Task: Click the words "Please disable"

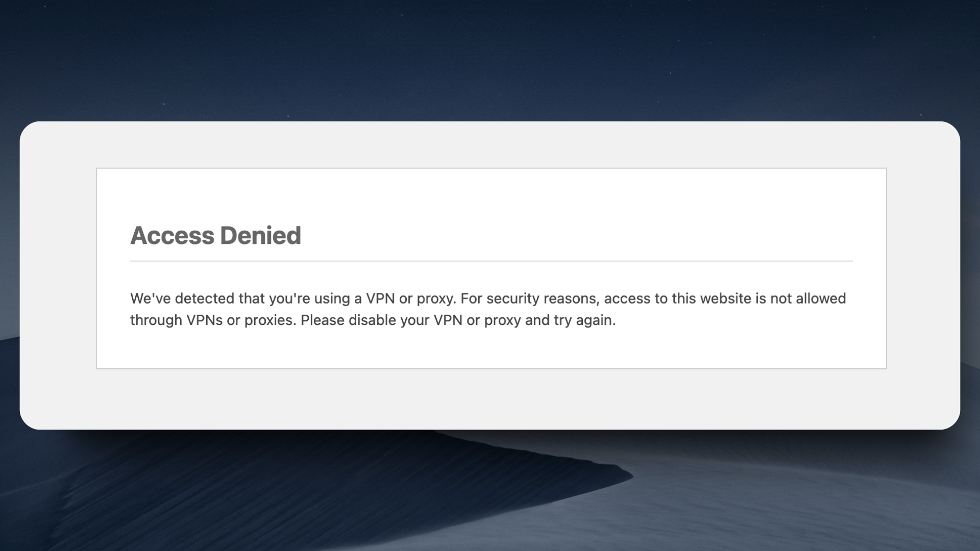Action: pyautogui.click(x=348, y=320)
